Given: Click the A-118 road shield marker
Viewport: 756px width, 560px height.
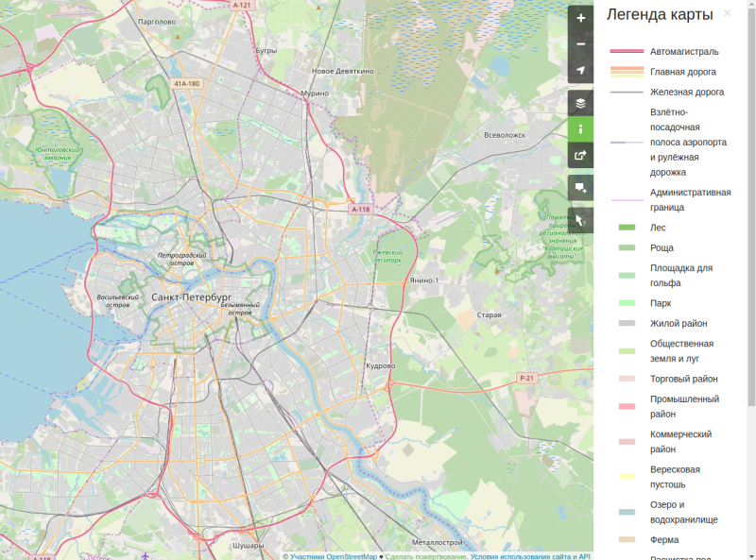Looking at the screenshot, I should pyautogui.click(x=359, y=209).
